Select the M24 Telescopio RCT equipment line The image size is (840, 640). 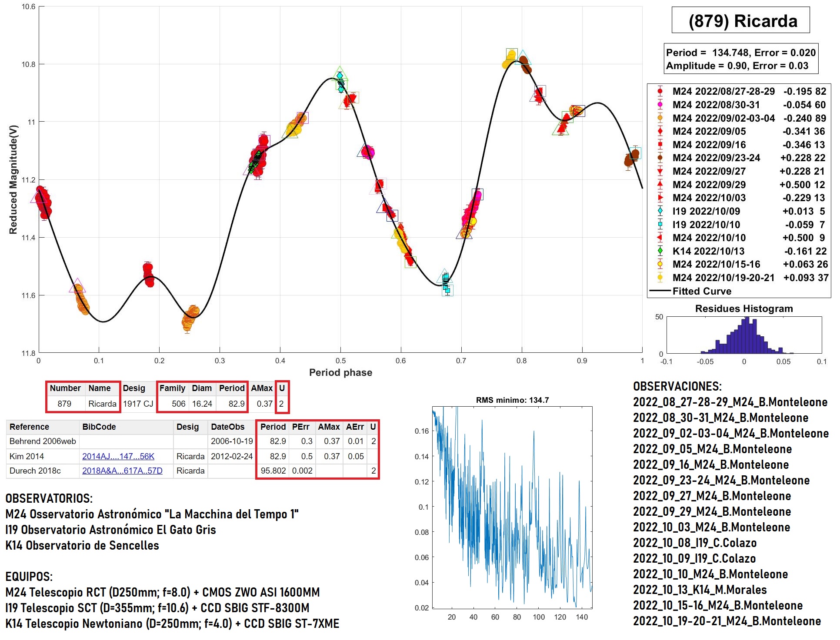click(x=162, y=592)
